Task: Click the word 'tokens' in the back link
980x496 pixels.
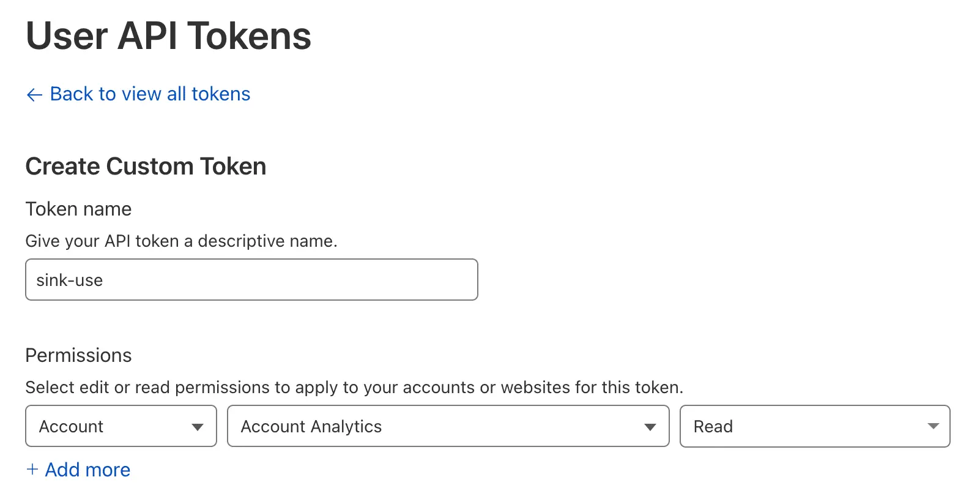Action: (221, 94)
